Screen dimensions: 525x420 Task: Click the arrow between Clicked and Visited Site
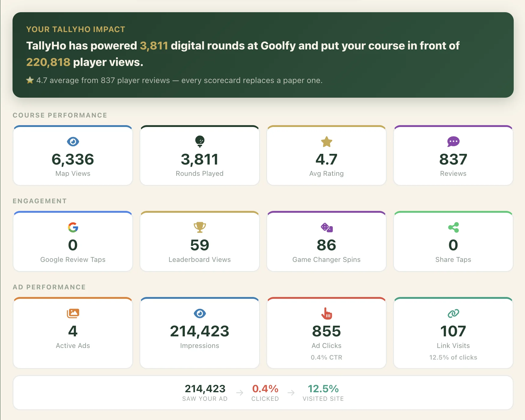pos(291,393)
